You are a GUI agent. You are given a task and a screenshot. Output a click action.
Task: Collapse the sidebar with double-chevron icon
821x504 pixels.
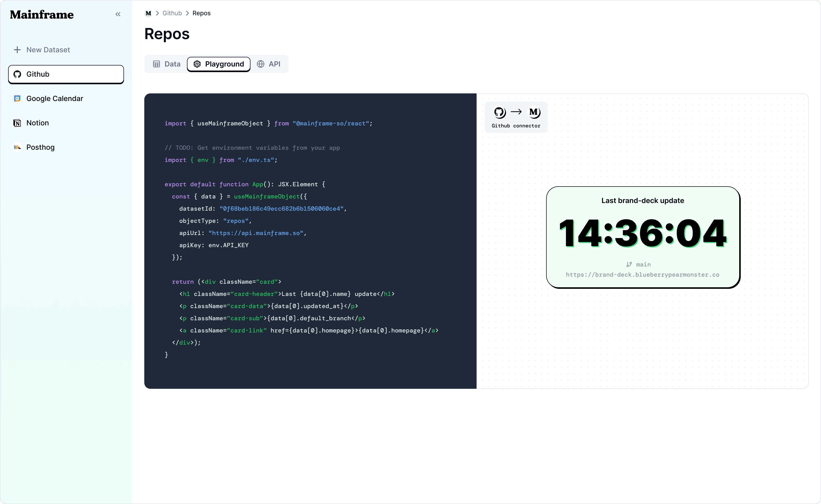coord(118,14)
